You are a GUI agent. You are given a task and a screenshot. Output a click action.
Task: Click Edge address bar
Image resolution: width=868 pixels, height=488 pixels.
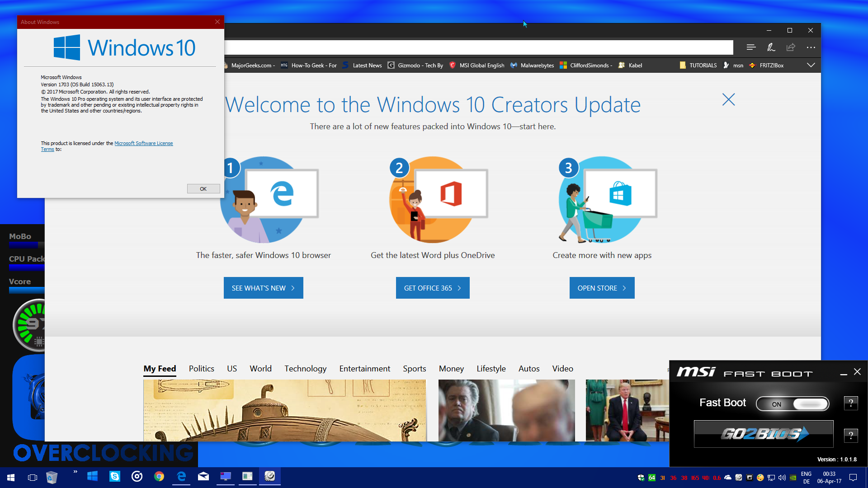click(479, 47)
